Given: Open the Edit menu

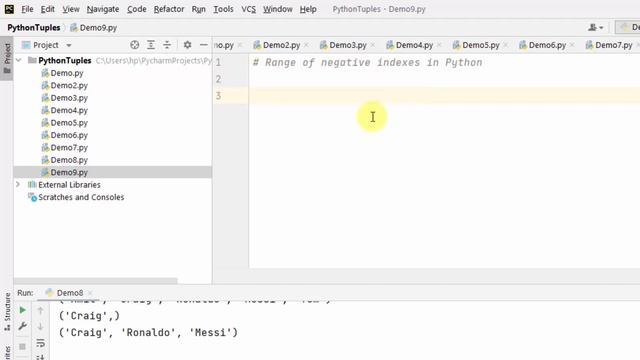Looking at the screenshot, I should pyautogui.click(x=47, y=9).
